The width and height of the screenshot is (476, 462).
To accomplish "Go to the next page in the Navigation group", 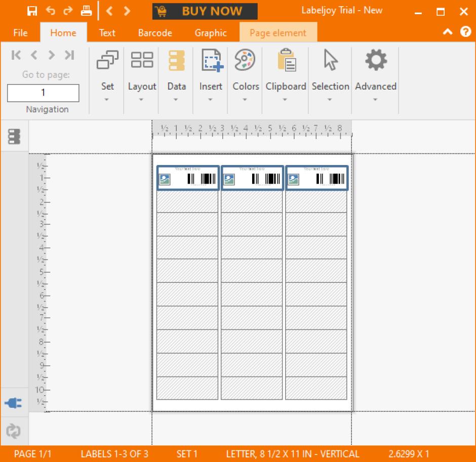I will pyautogui.click(x=52, y=55).
